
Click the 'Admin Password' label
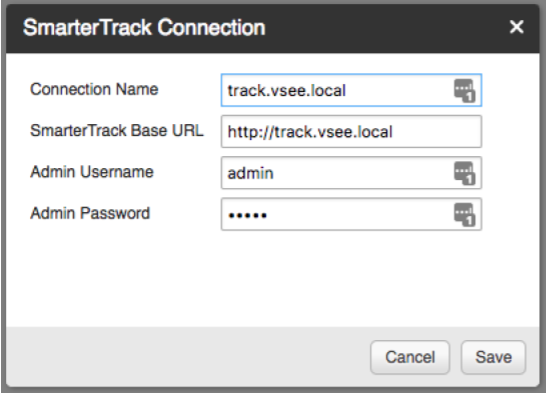(90, 213)
